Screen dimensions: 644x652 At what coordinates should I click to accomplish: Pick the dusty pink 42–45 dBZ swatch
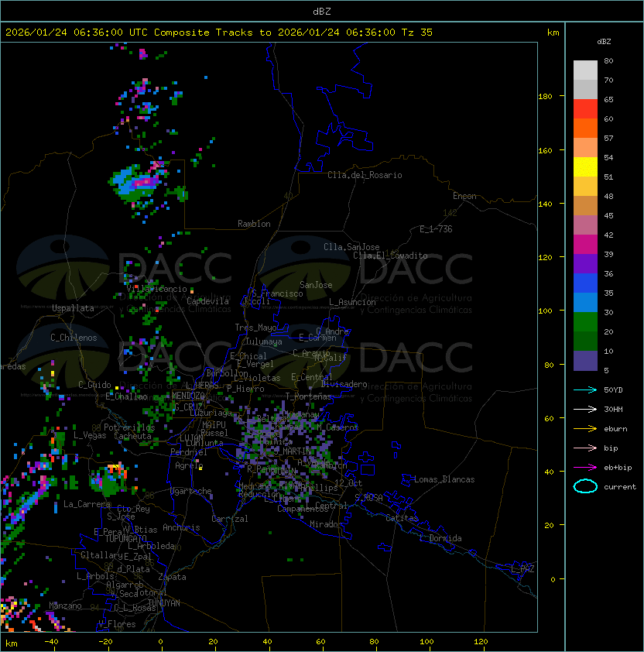click(x=585, y=225)
